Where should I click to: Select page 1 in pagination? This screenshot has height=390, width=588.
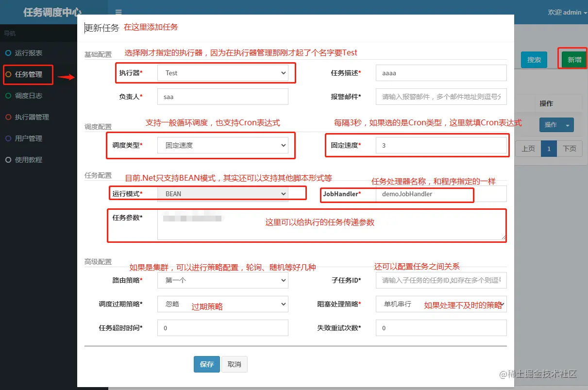(549, 149)
